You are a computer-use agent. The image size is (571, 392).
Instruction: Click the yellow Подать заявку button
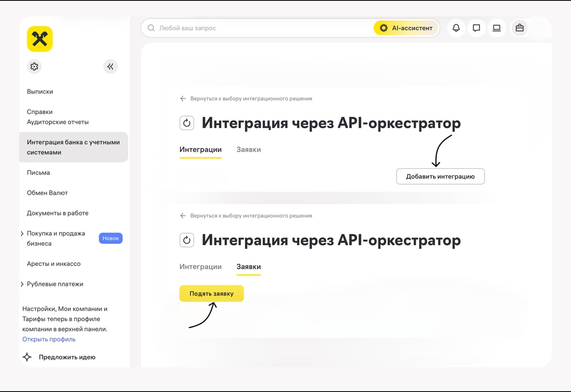click(212, 293)
